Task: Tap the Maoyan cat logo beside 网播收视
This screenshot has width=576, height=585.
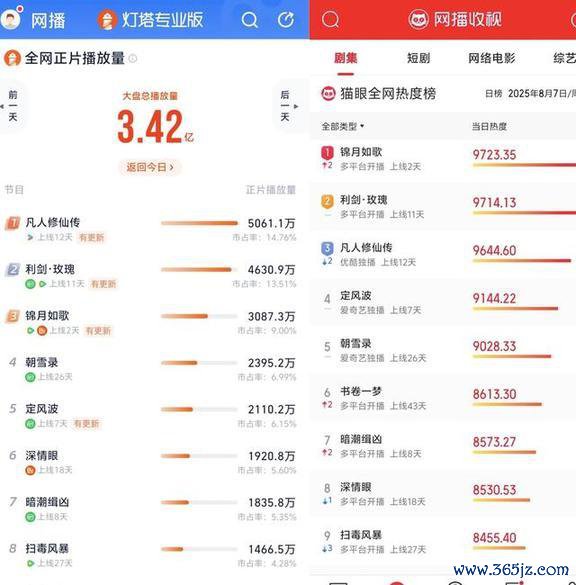Action: click(x=418, y=19)
